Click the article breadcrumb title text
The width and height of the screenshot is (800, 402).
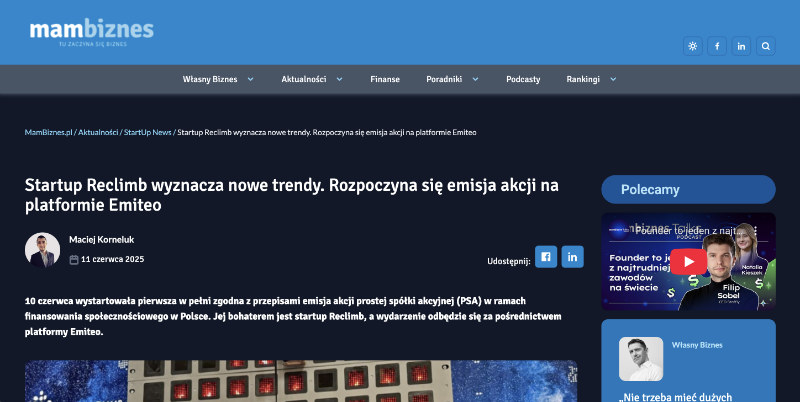pyautogui.click(x=327, y=132)
